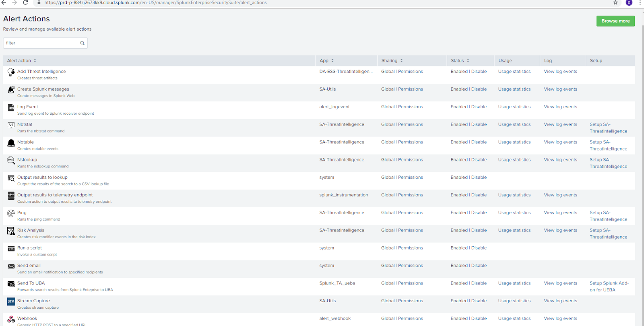
Task: Disable the Nbtstat action
Action: (x=479, y=125)
